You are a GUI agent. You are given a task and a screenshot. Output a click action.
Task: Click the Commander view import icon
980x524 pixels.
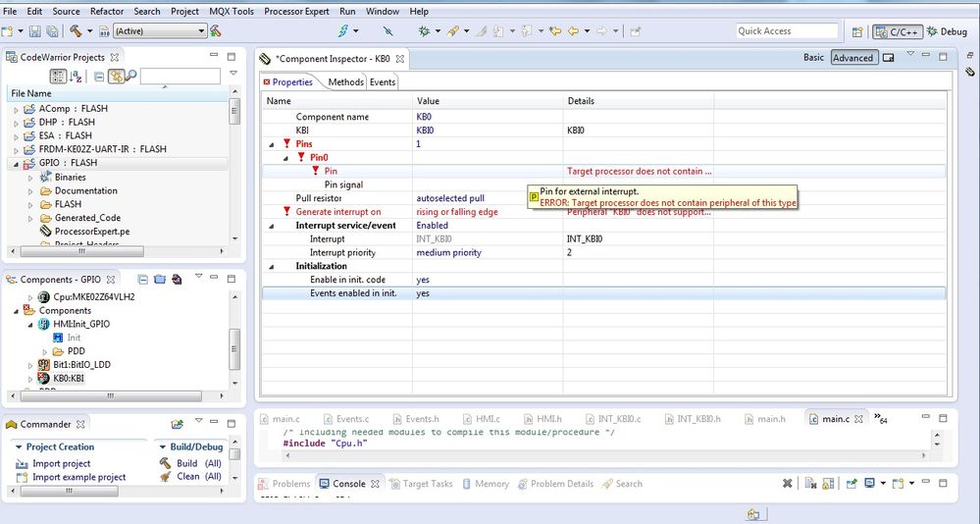(178, 424)
